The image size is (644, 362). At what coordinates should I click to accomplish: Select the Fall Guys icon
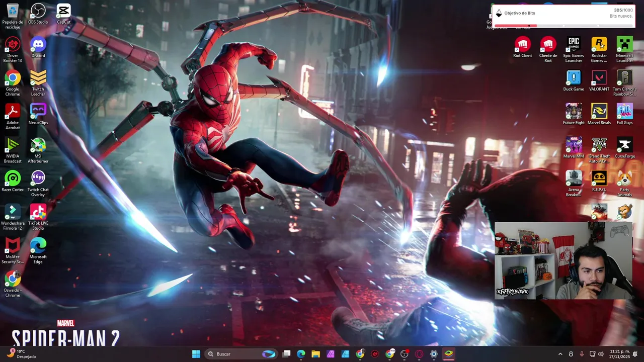click(624, 114)
